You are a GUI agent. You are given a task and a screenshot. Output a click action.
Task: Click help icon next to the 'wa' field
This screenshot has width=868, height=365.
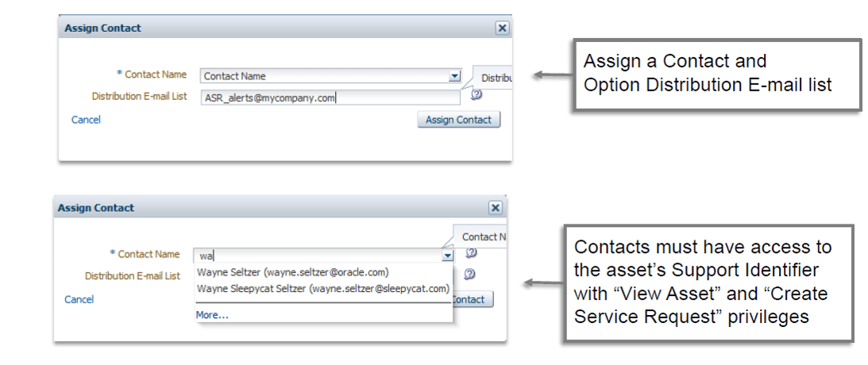pyautogui.click(x=471, y=253)
